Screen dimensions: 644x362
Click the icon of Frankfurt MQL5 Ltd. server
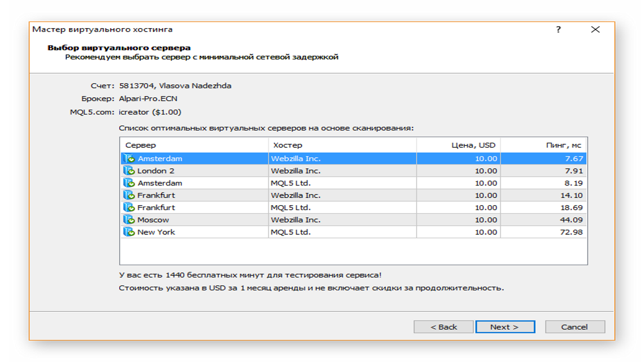point(129,208)
